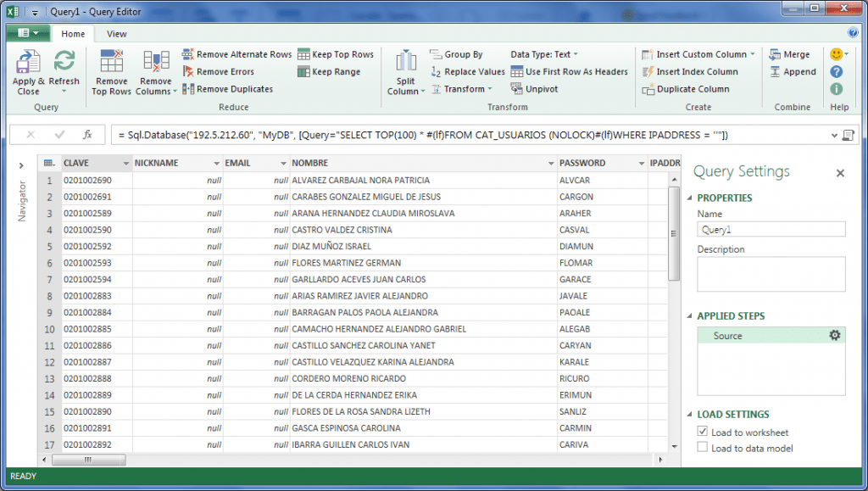Viewport: 868px width, 491px height.
Task: Switch to the View ribbon tab
Action: tap(117, 34)
